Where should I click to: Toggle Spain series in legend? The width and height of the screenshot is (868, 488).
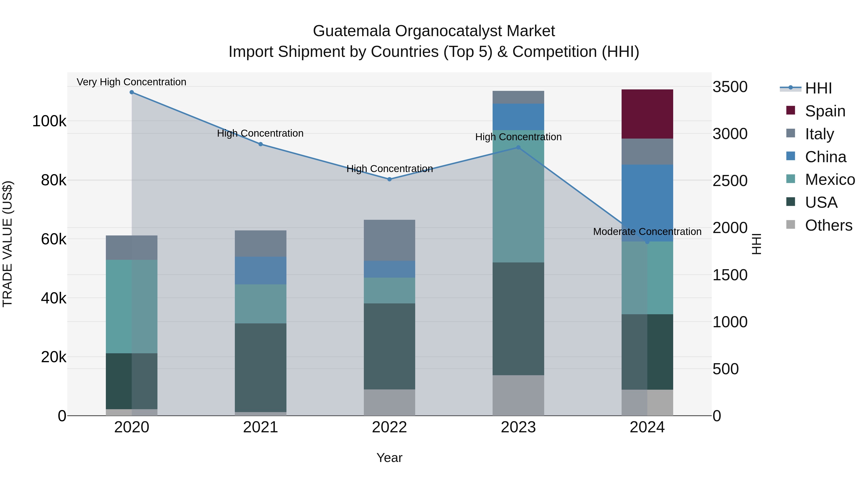(x=816, y=111)
